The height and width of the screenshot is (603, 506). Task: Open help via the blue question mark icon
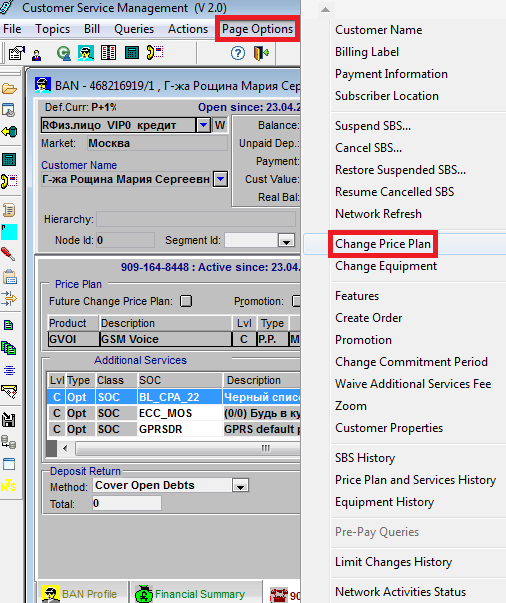(238, 53)
